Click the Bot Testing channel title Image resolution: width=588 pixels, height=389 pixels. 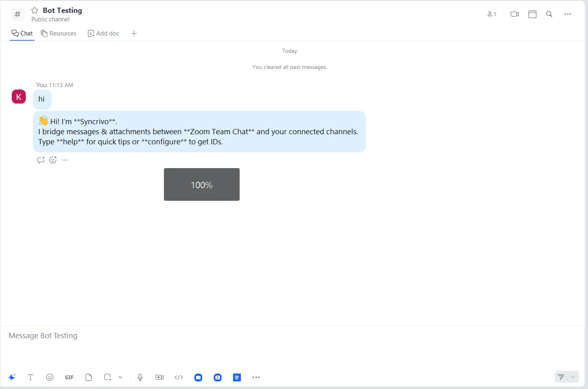click(62, 10)
